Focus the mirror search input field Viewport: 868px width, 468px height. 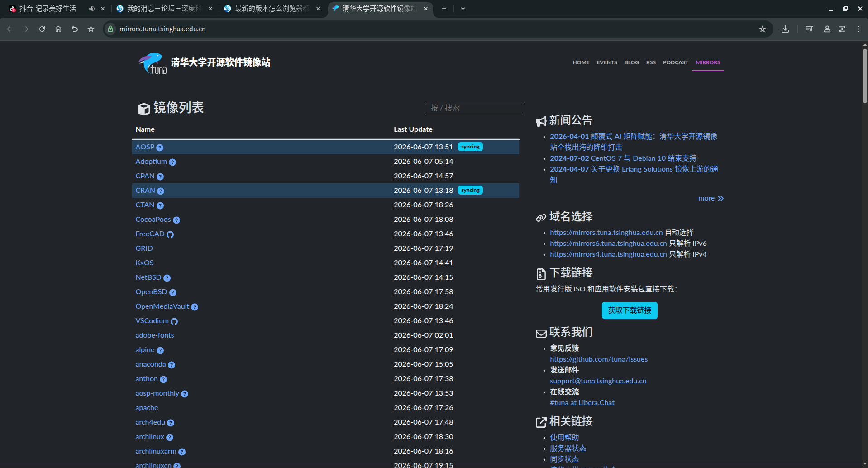pos(476,108)
